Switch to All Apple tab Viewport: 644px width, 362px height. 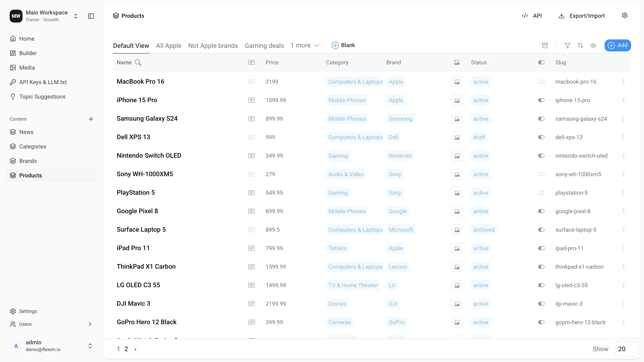pos(169,46)
